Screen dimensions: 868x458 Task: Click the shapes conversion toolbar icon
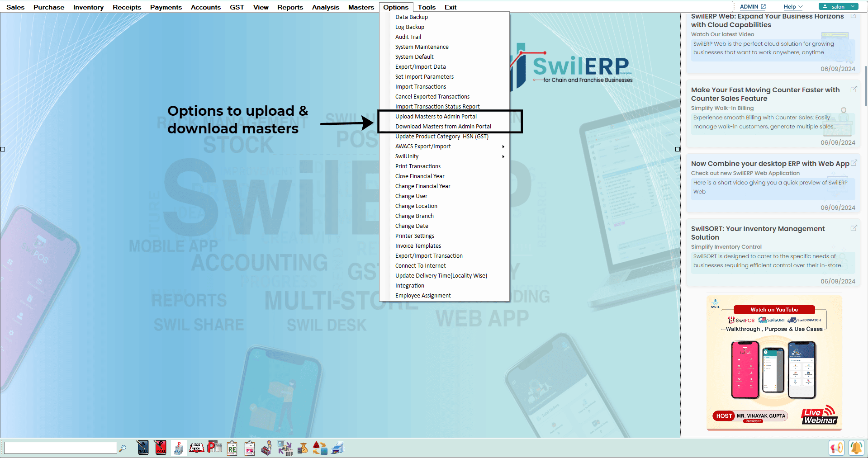pos(320,448)
